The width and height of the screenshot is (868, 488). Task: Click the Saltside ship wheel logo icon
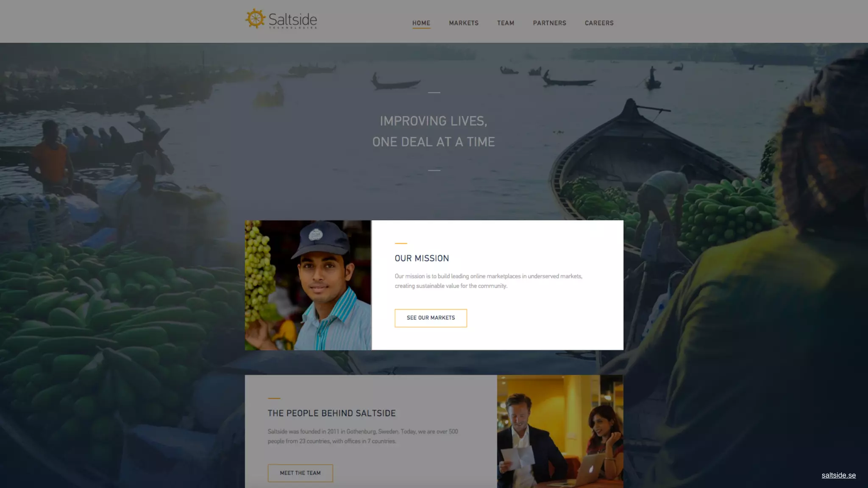[x=255, y=19]
